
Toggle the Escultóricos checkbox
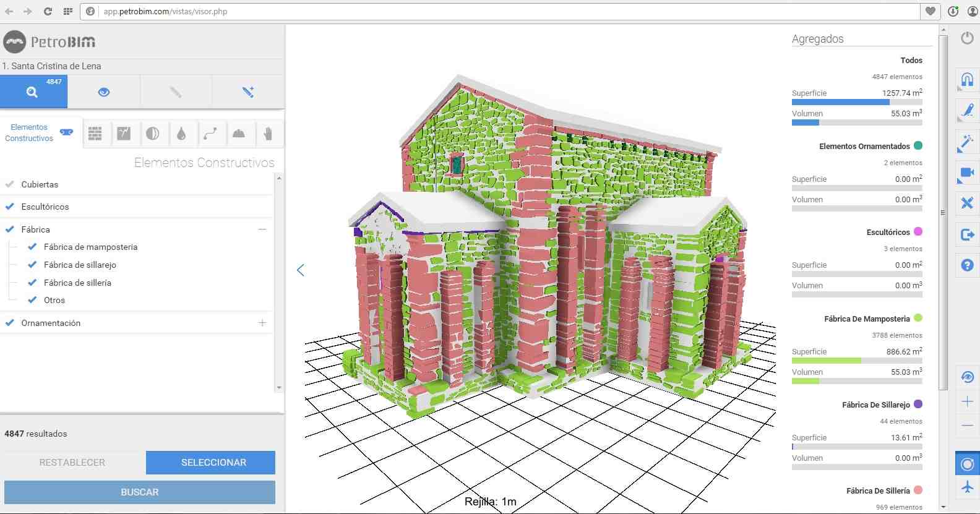click(x=10, y=207)
